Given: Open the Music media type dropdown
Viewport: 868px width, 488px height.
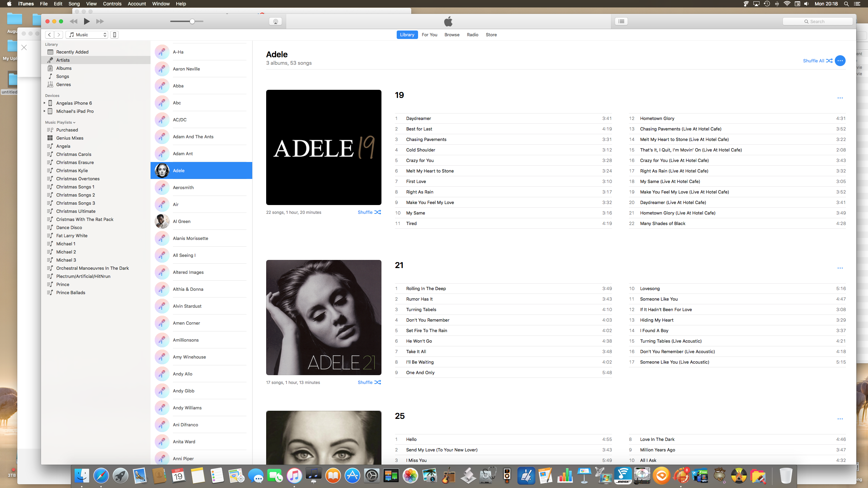Looking at the screenshot, I should pyautogui.click(x=87, y=35).
